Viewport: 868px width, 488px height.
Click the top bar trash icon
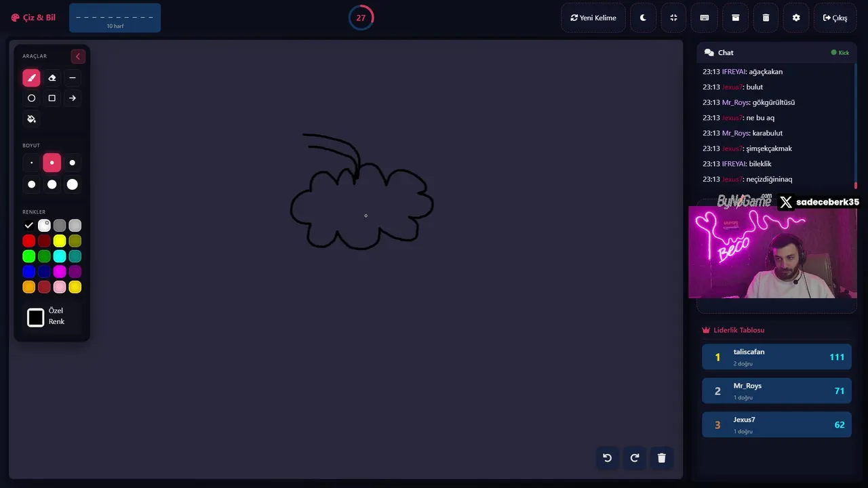click(x=766, y=18)
